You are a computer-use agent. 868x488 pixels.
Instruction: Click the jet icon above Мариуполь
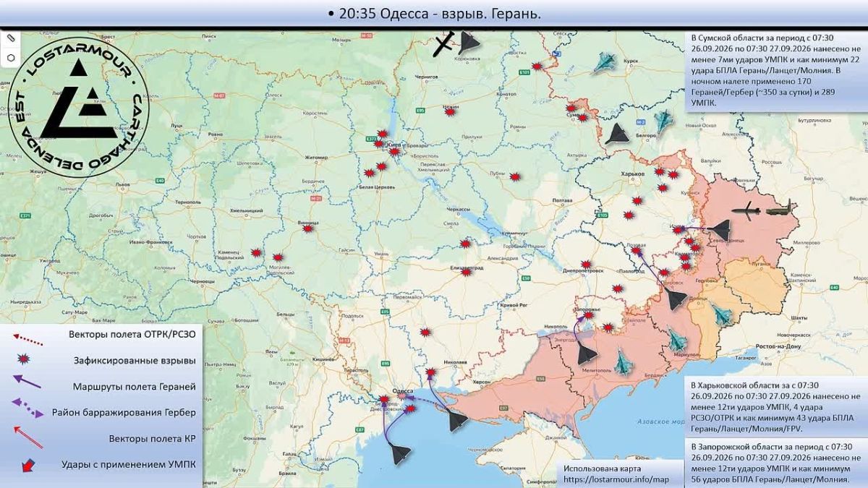[x=677, y=339]
